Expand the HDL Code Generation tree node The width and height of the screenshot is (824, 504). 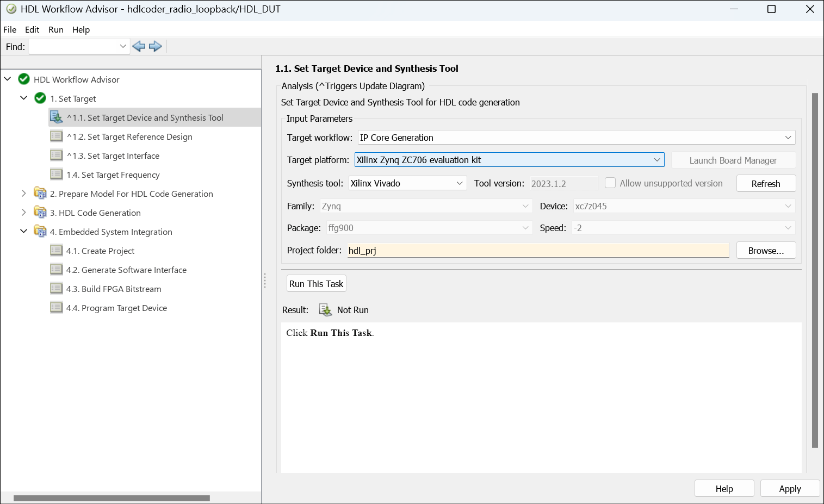click(x=23, y=212)
